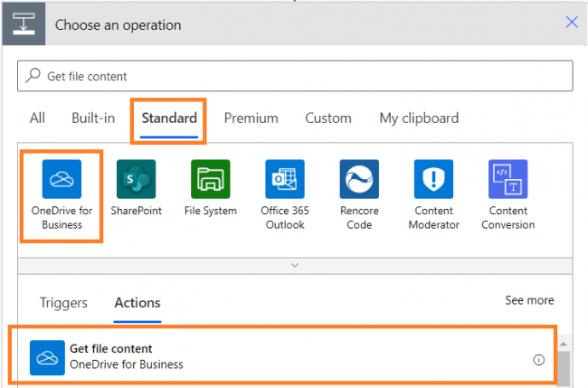Click the search magnifier icon

pyautogui.click(x=33, y=75)
